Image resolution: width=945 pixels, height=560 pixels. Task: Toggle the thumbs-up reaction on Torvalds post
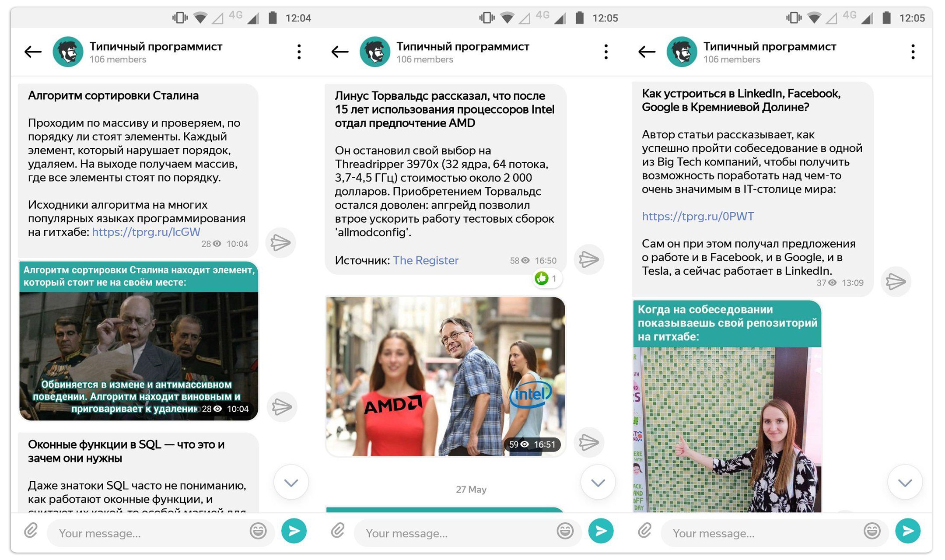click(547, 278)
